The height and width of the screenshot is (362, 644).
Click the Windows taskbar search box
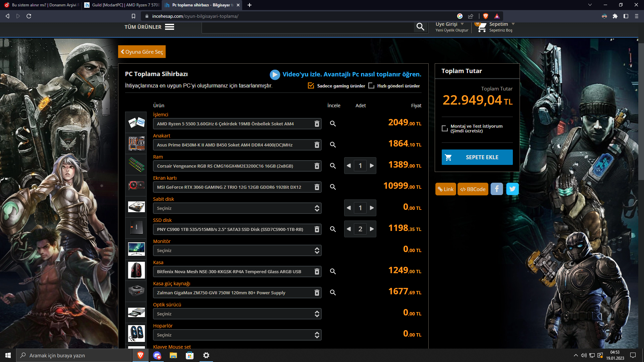tap(74, 355)
